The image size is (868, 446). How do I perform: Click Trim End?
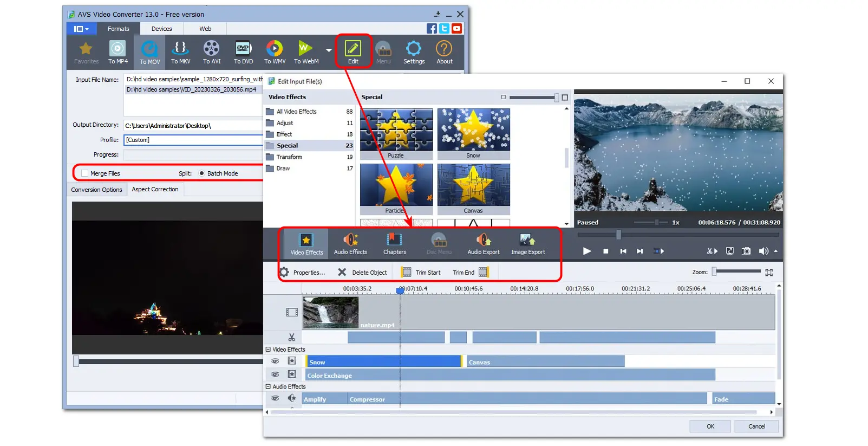pos(471,272)
